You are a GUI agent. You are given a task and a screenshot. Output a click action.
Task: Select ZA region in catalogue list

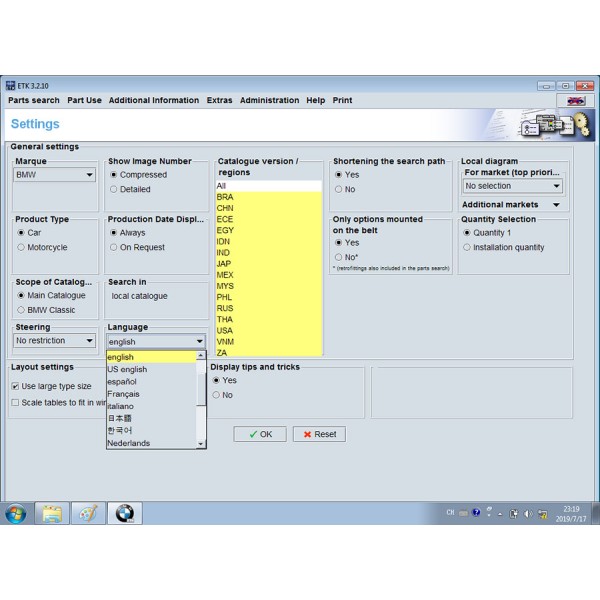269,352
